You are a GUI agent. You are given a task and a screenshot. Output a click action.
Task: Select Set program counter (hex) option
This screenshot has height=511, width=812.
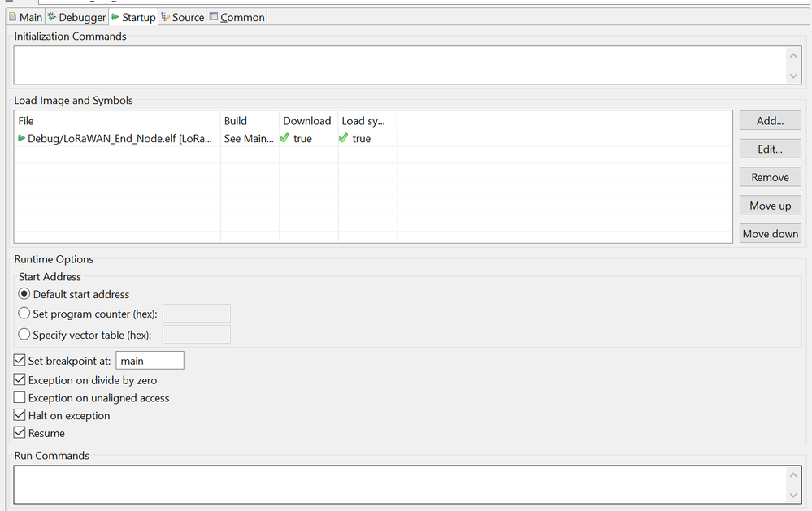click(24, 314)
